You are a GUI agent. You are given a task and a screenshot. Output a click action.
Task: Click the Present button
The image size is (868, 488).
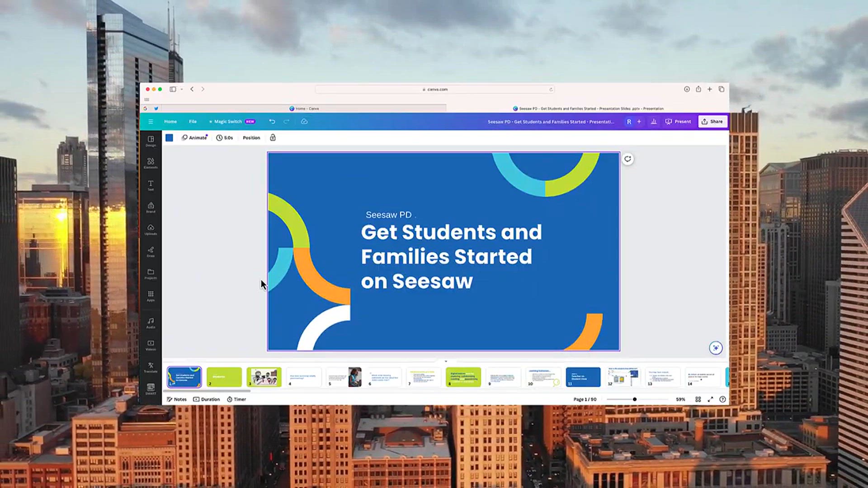pos(678,122)
